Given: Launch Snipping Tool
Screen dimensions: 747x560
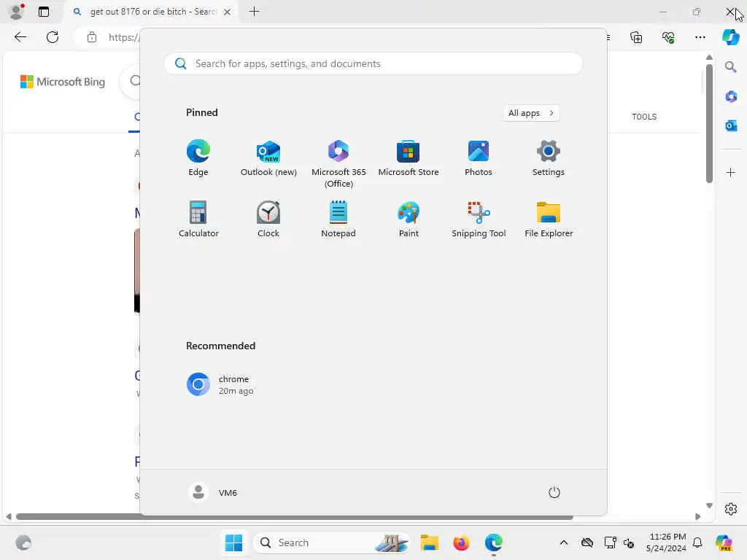Looking at the screenshot, I should 479,219.
